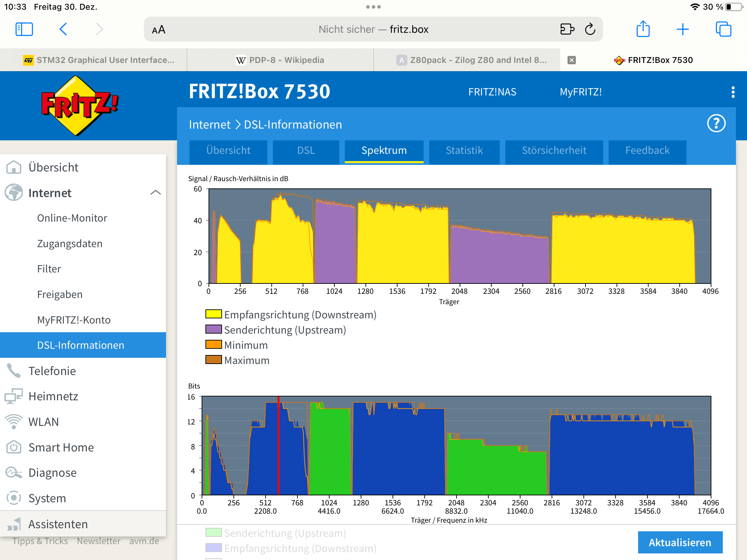747x560 pixels.
Task: Go back with Safari back arrow
Action: coord(63,29)
